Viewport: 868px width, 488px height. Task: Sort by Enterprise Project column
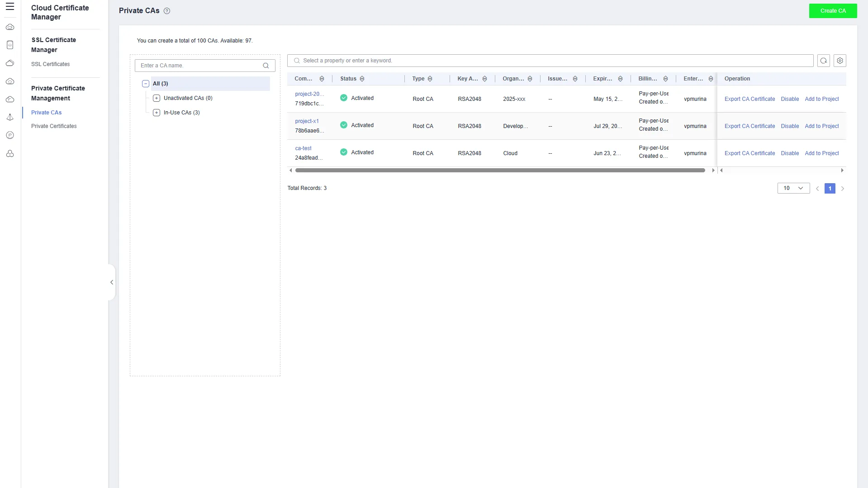tap(711, 79)
